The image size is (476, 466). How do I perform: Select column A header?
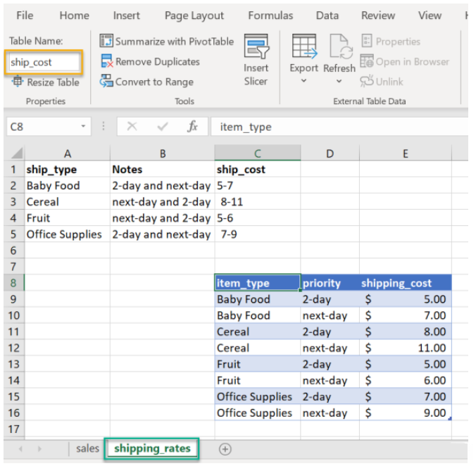[x=68, y=153]
